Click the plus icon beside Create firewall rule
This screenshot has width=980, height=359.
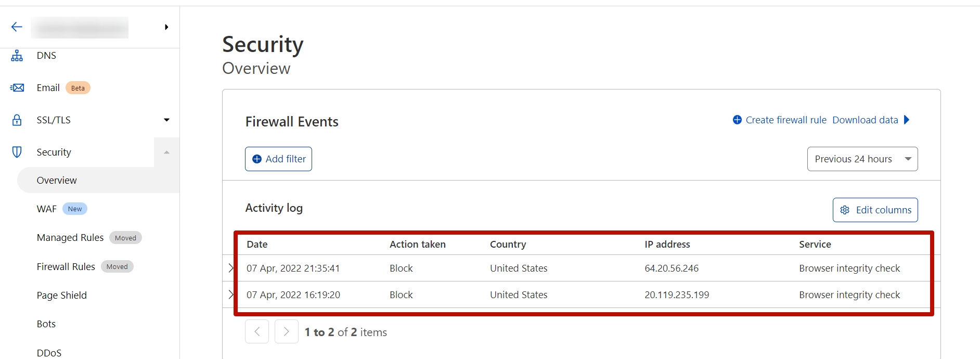pyautogui.click(x=737, y=120)
